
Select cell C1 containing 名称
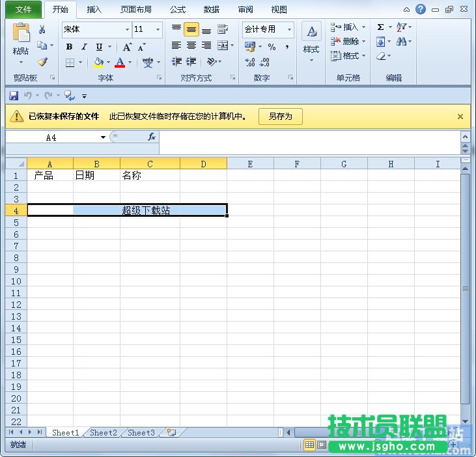150,175
